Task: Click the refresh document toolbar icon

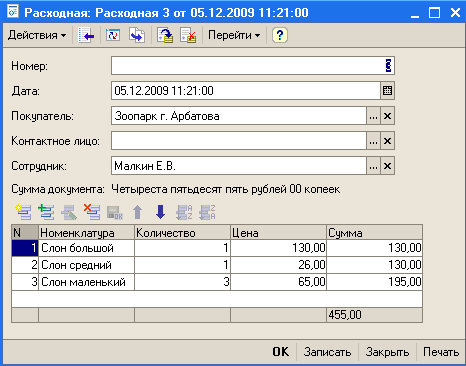Action: [113, 35]
